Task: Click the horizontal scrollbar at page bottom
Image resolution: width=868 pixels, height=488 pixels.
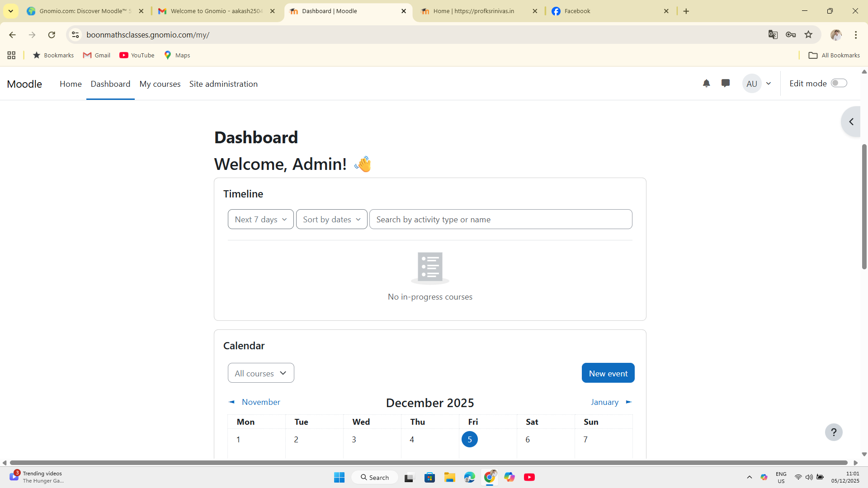Action: pos(428,463)
